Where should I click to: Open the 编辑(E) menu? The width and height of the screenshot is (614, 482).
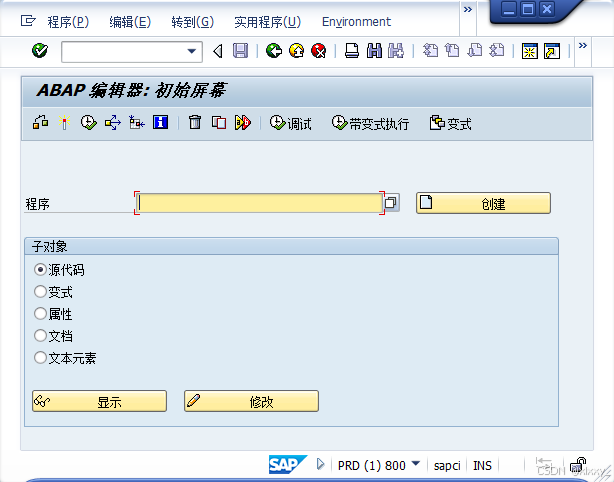(130, 22)
